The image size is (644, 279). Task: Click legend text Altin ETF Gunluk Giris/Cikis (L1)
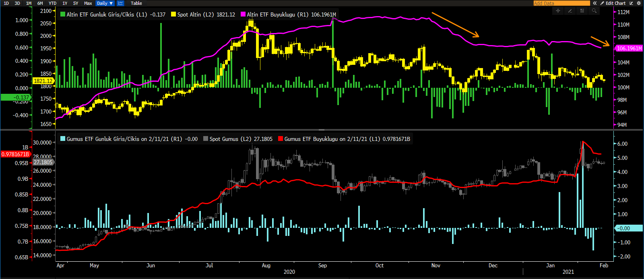pos(107,14)
